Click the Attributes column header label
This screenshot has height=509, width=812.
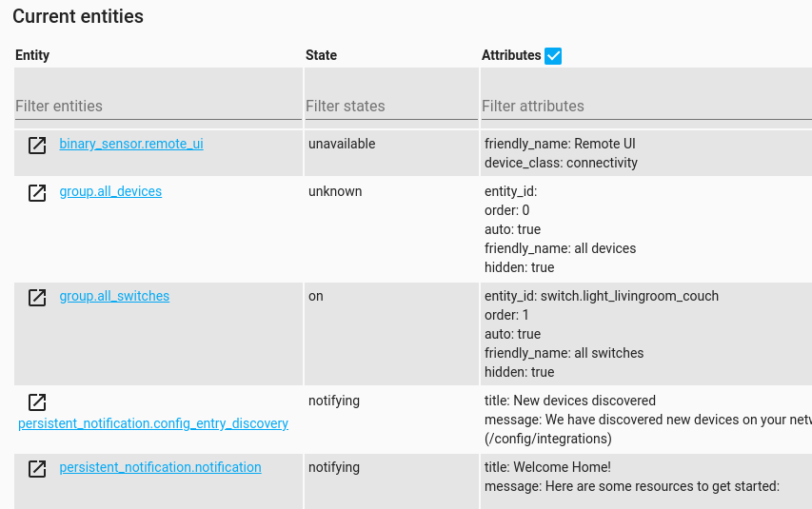(511, 55)
